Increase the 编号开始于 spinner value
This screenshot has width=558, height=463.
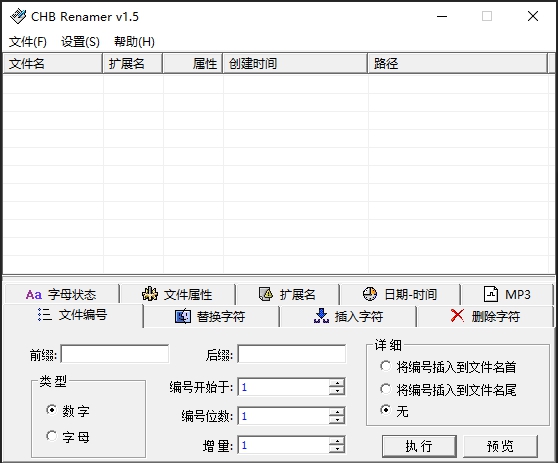[x=337, y=383]
